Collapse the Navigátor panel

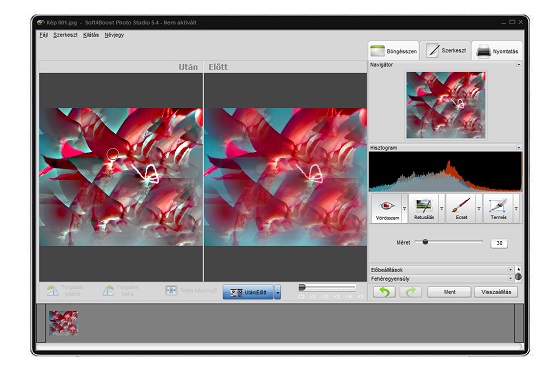click(519, 65)
